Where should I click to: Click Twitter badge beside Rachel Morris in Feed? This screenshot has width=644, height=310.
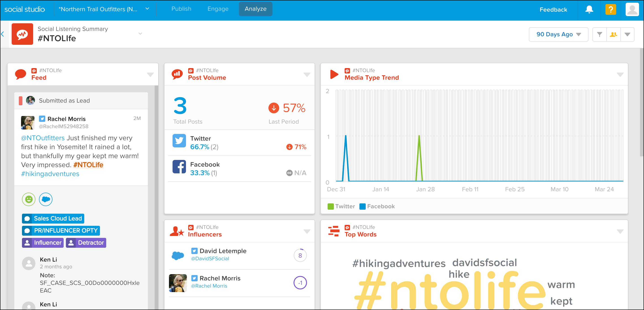coord(42,119)
